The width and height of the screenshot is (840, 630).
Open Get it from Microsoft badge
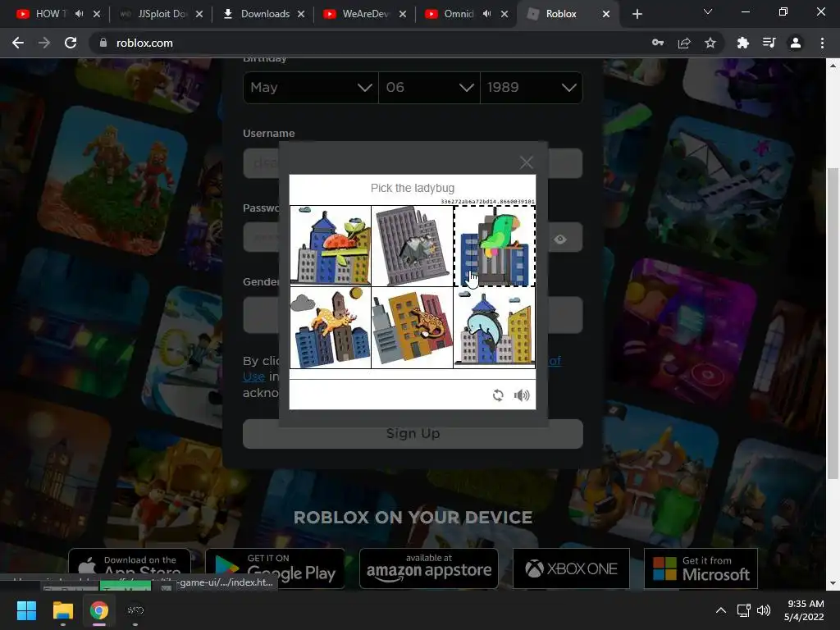701,568
